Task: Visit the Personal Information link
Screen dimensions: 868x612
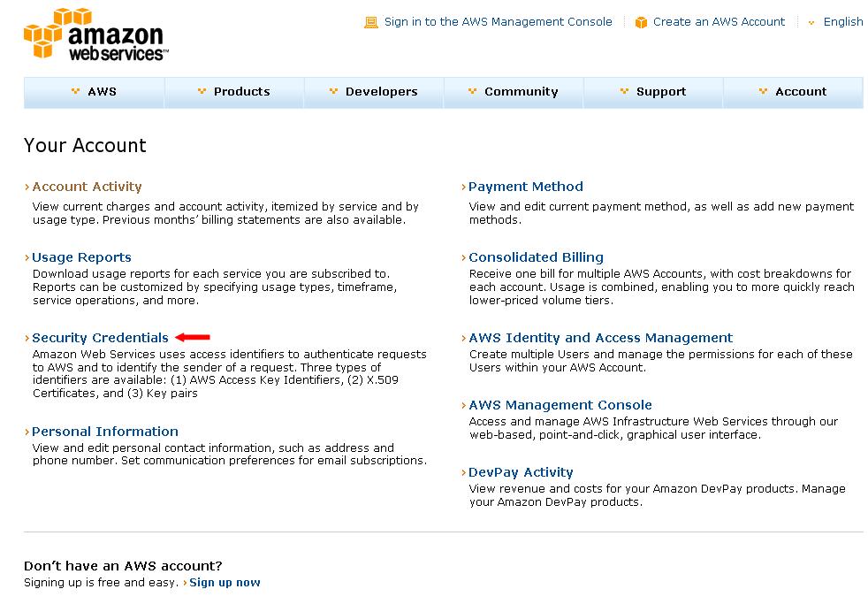Action: 105,432
